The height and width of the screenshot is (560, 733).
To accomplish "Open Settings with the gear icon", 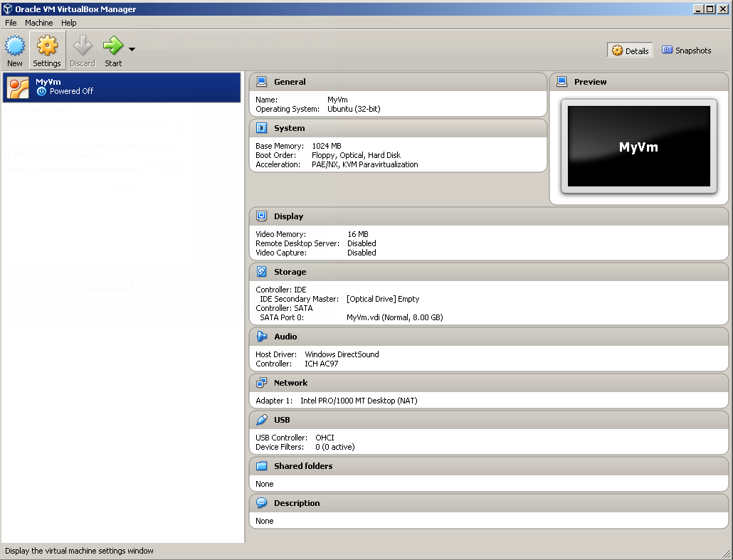I will pyautogui.click(x=47, y=46).
